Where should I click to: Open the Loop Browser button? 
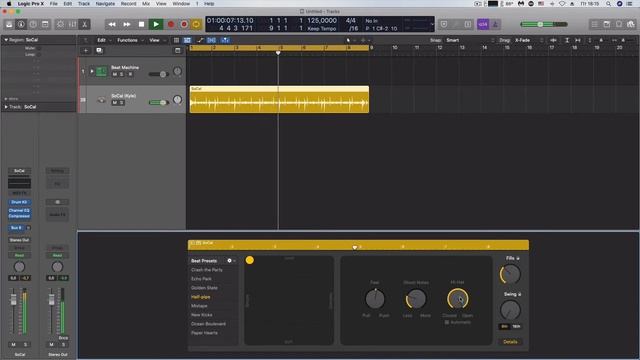tap(619, 24)
